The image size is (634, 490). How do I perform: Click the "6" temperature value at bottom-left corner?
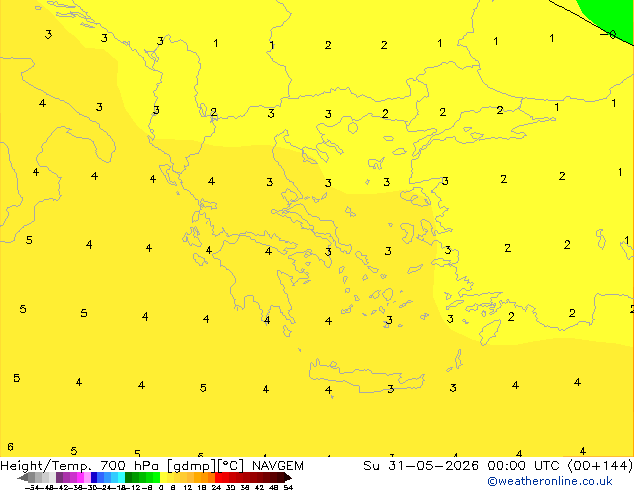click(x=11, y=447)
